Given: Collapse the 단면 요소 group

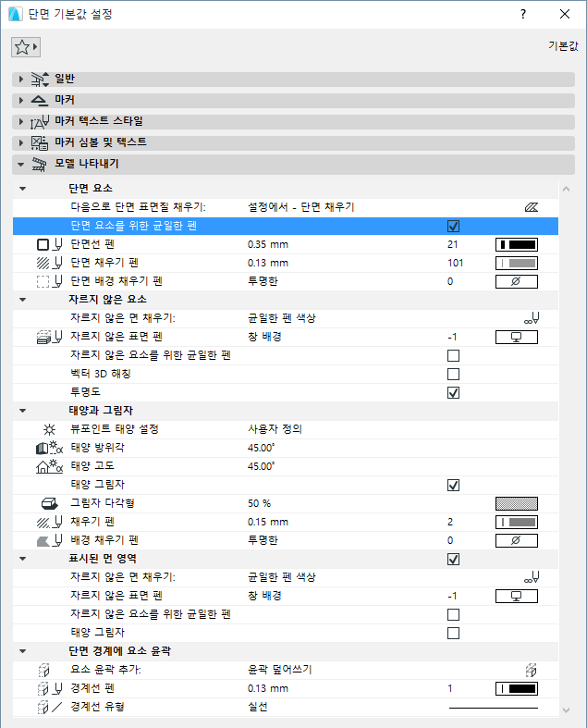Looking at the screenshot, I should coord(23,189).
